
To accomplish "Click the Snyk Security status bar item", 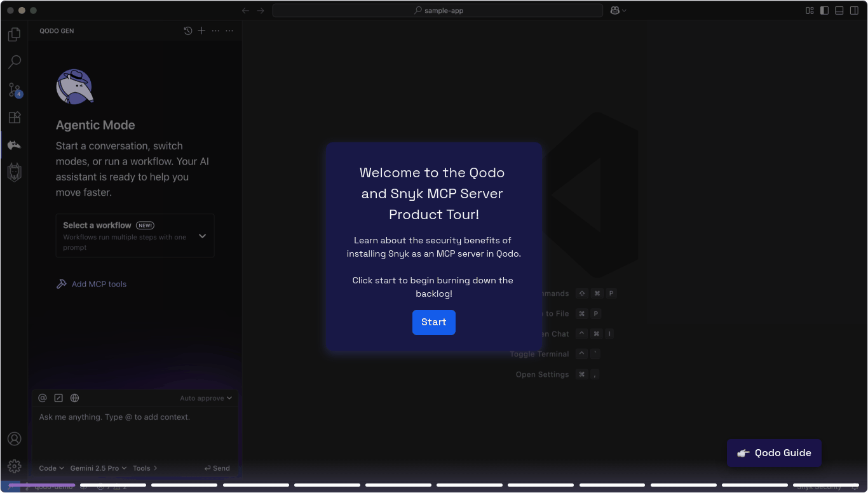I will pos(819,487).
